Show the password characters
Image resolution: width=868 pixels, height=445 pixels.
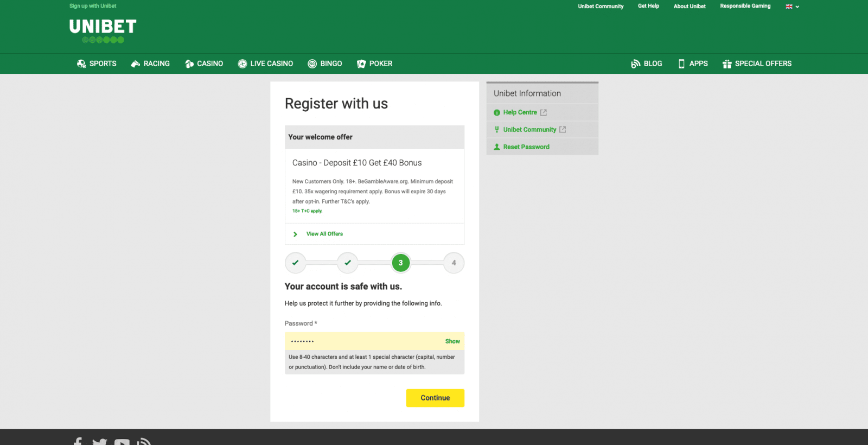point(452,341)
